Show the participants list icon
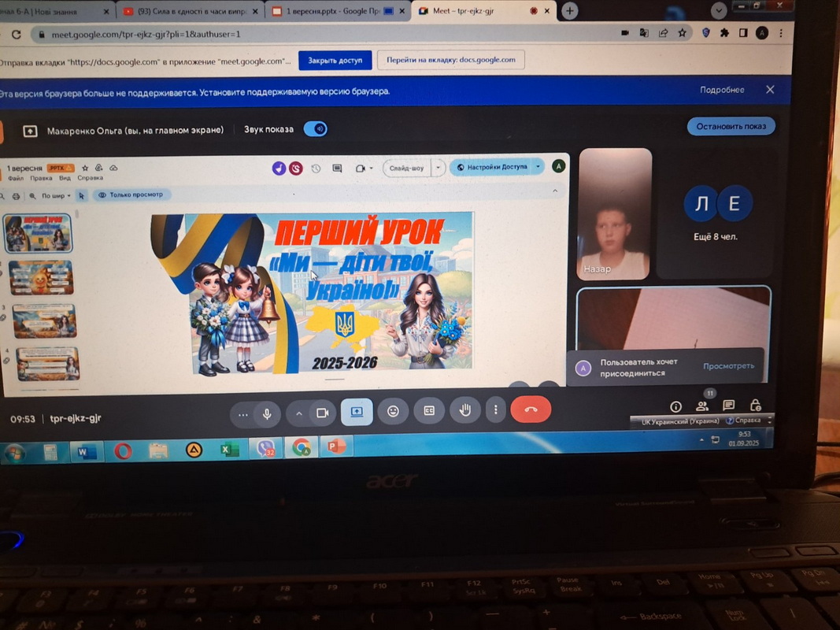The width and height of the screenshot is (840, 630). click(x=702, y=406)
